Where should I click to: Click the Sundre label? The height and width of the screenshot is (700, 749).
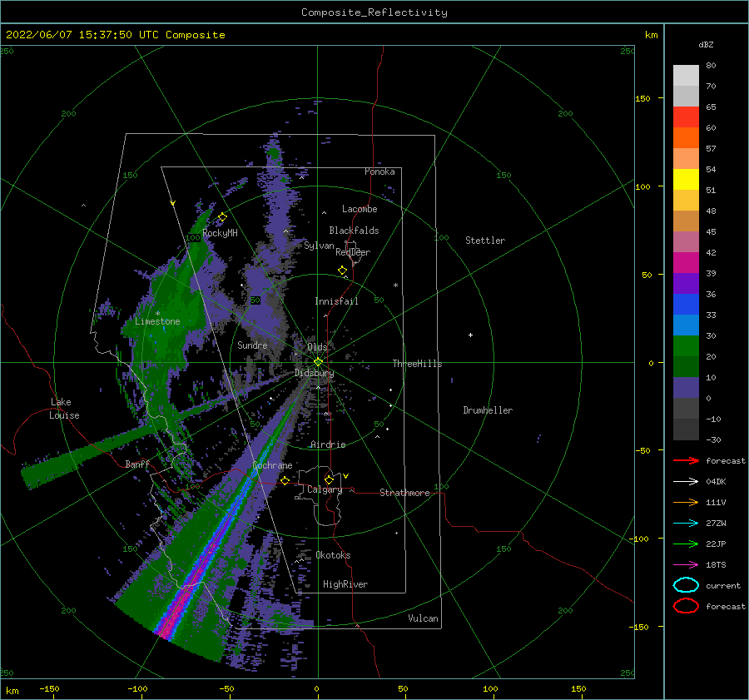pos(252,345)
